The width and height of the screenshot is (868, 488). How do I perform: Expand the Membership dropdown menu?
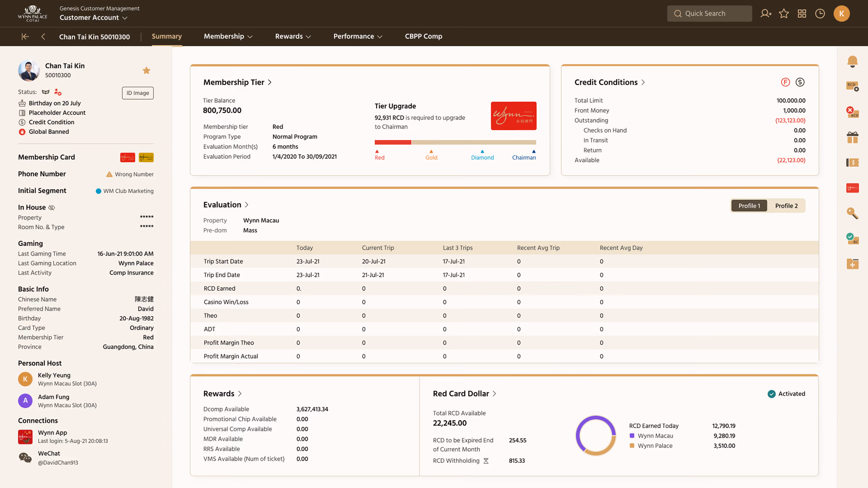pyautogui.click(x=228, y=37)
